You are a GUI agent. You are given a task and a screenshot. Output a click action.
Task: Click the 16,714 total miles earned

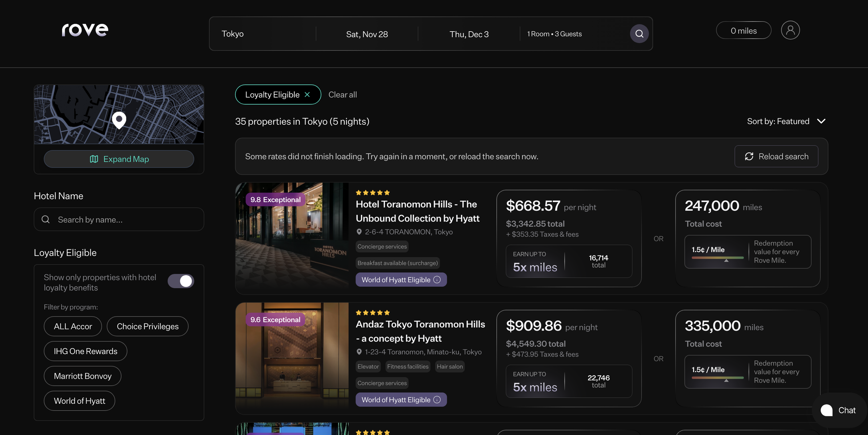tap(599, 261)
